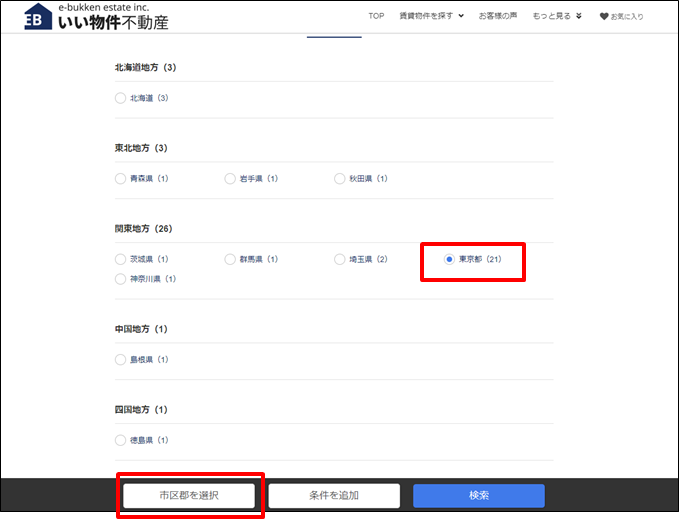The width and height of the screenshot is (679, 519).
Task: Click the 条件を追加 button
Action: tap(334, 496)
